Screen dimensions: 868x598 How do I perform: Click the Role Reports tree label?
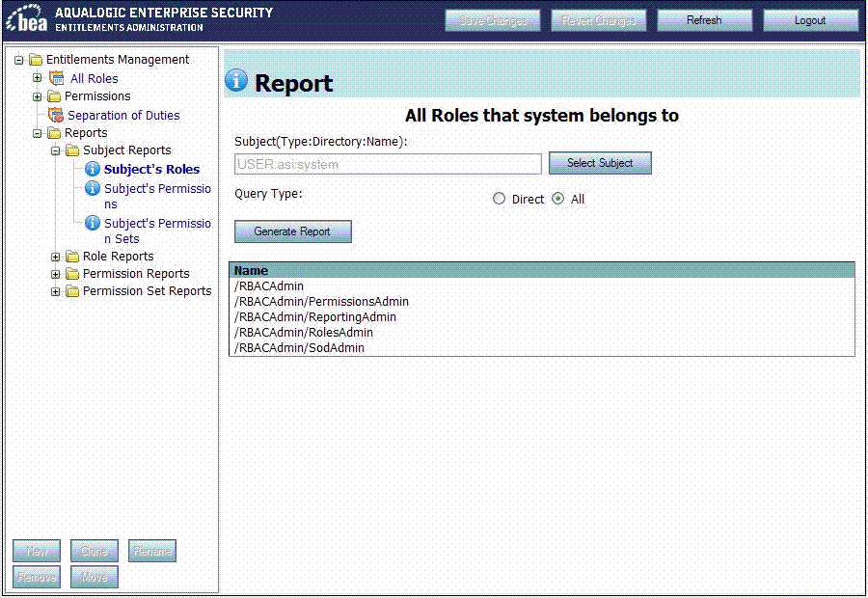pyautogui.click(x=118, y=257)
